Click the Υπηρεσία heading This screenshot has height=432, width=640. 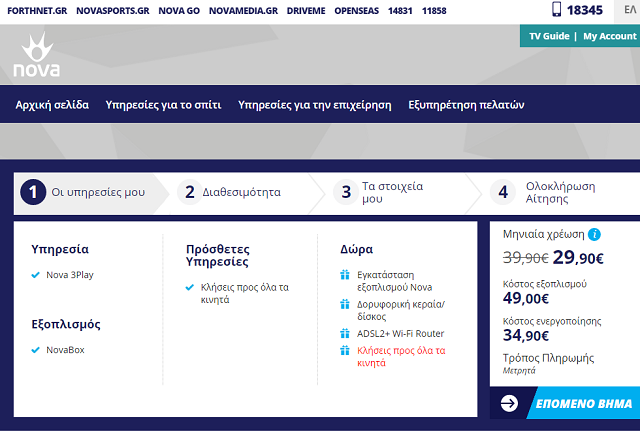pyautogui.click(x=60, y=249)
